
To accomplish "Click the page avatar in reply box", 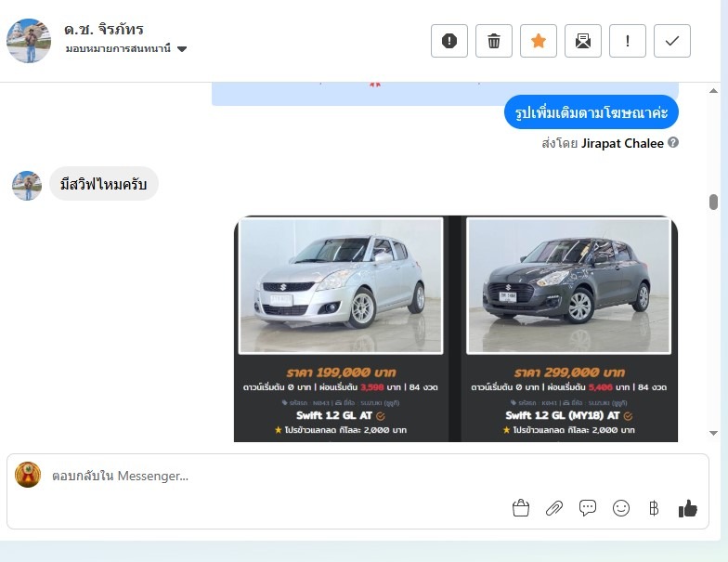I will click(x=28, y=475).
